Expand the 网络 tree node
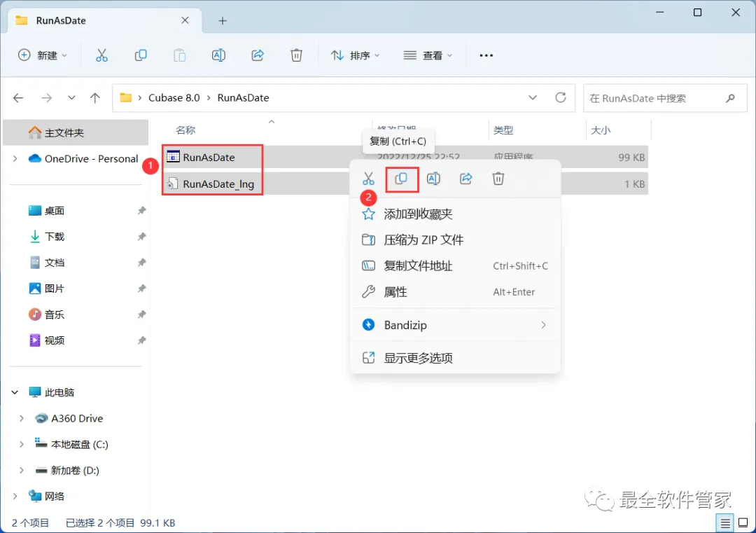The width and height of the screenshot is (756, 533). pyautogui.click(x=15, y=497)
